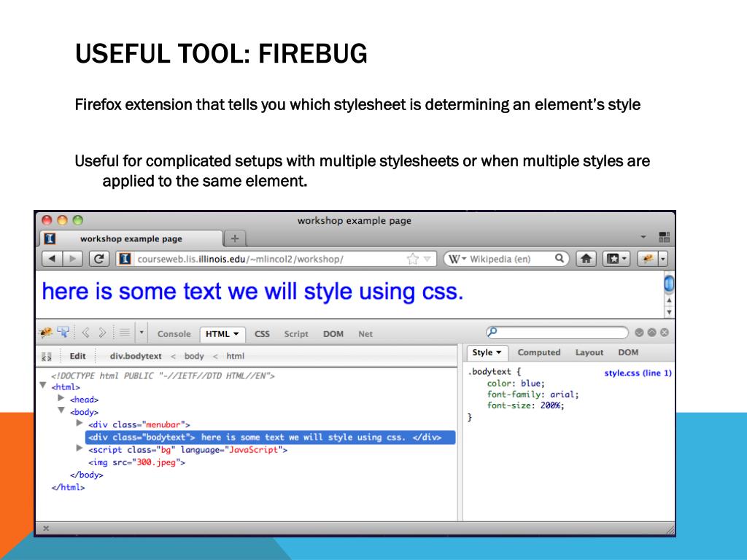
Task: Collapse the html node triangle
Action: [43, 385]
